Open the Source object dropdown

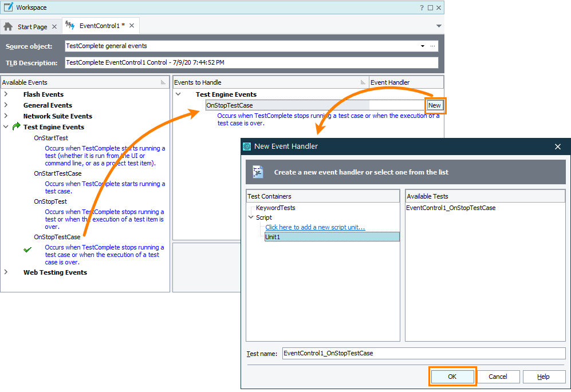[422, 46]
